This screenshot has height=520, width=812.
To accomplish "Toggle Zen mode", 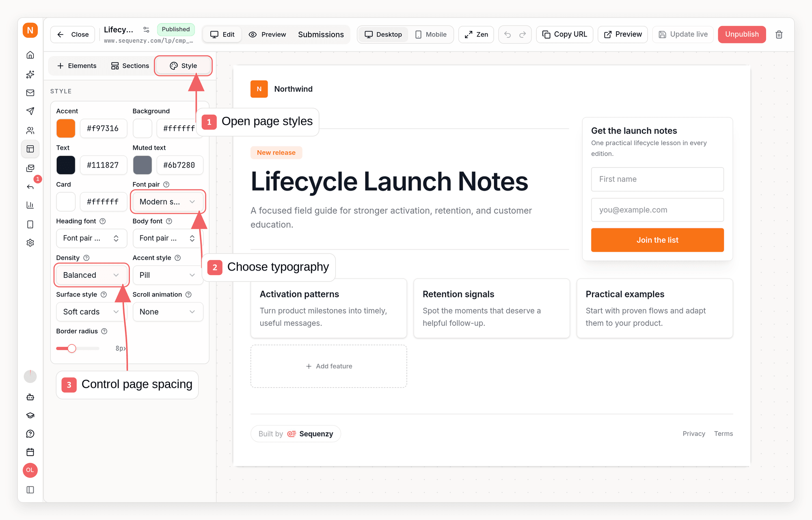I will [476, 34].
